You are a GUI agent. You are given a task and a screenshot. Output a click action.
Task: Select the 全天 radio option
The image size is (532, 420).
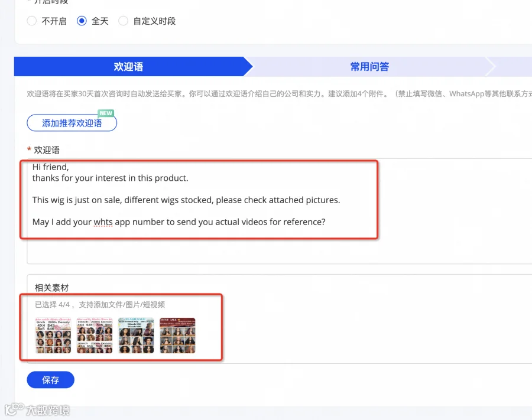coord(82,21)
